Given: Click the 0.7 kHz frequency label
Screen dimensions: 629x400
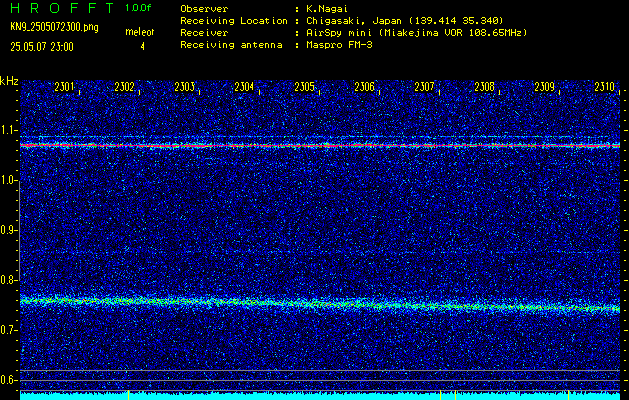Looking at the screenshot, I should pos(8,330).
